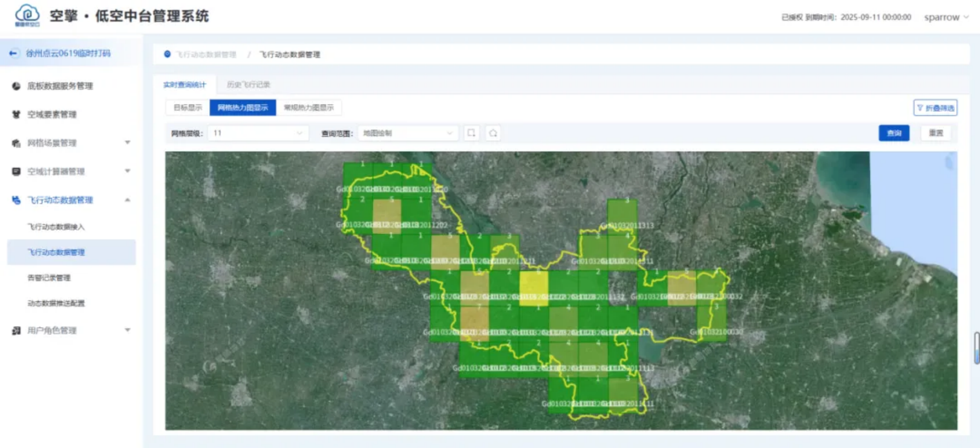This screenshot has width=980, height=448.
Task: Open the sparrow user dropdown
Action: click(946, 18)
